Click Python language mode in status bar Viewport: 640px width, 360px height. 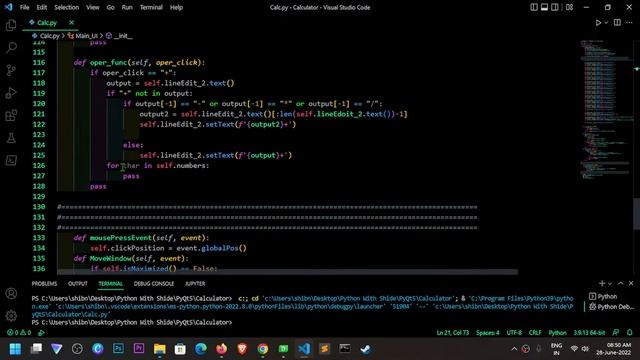557,333
